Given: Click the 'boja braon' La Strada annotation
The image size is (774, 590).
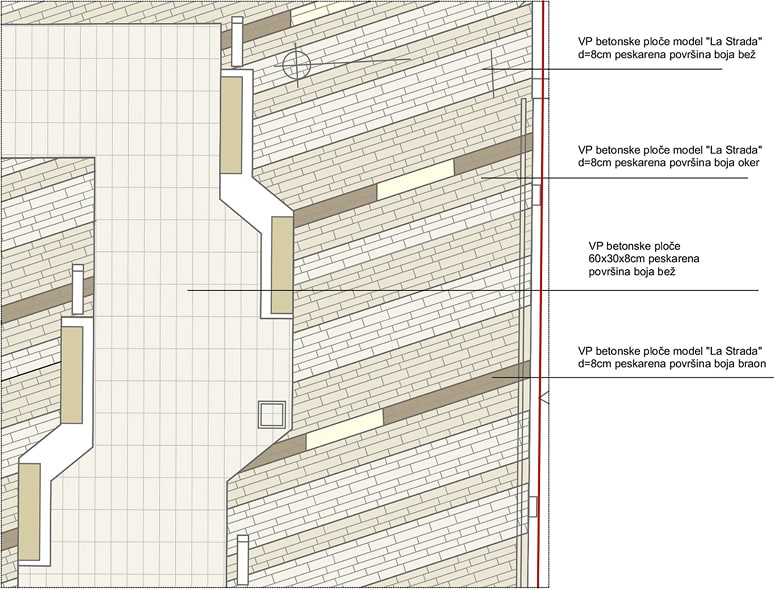Looking at the screenshot, I should (672, 357).
